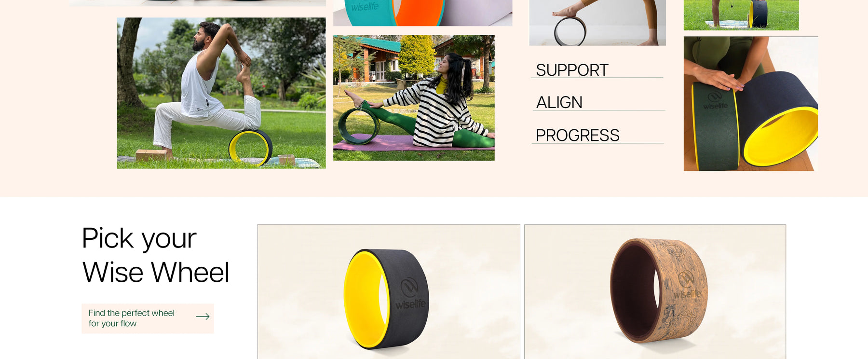Click the arrow icon beside Find the perfect wheel
This screenshot has width=868, height=359.
[x=203, y=317]
